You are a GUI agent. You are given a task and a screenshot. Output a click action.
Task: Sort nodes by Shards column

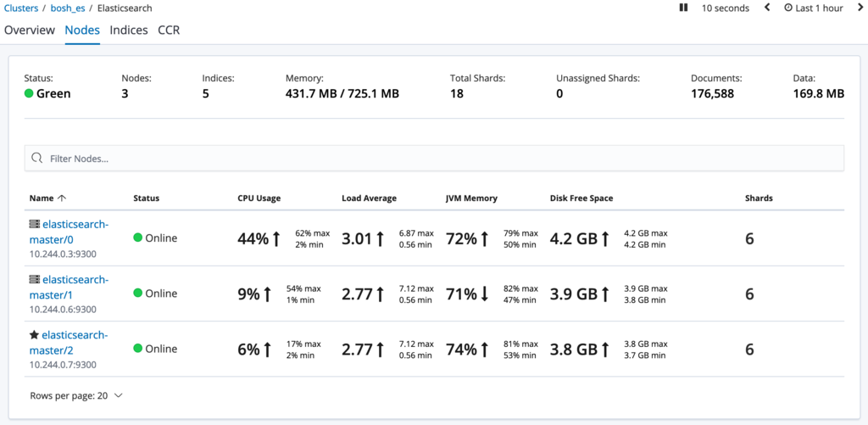(x=759, y=198)
